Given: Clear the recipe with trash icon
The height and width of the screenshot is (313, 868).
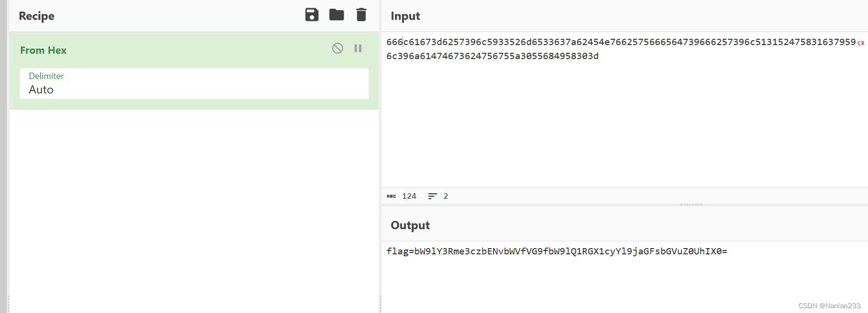Looking at the screenshot, I should pyautogui.click(x=361, y=15).
